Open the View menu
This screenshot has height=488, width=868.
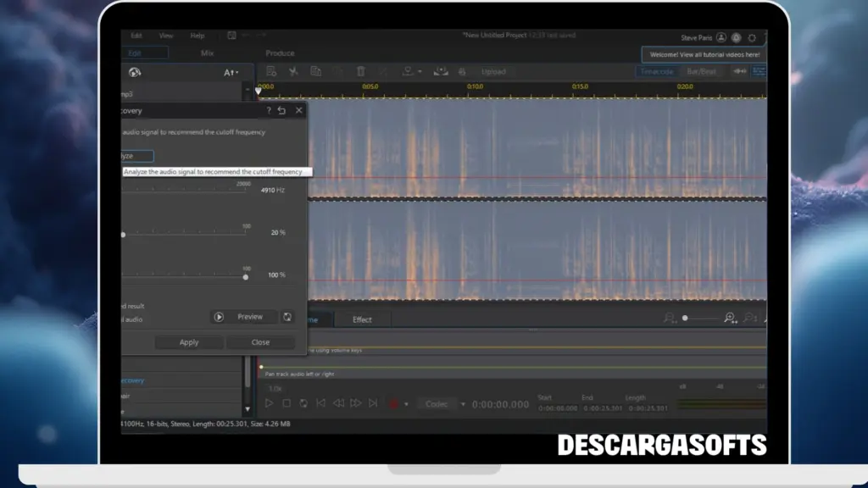(x=166, y=36)
